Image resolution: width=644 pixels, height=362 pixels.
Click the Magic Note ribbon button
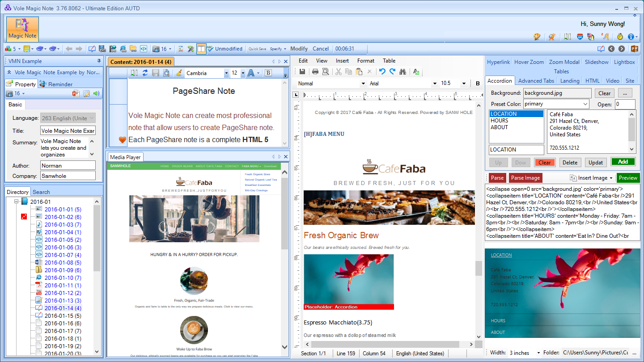[x=22, y=29]
